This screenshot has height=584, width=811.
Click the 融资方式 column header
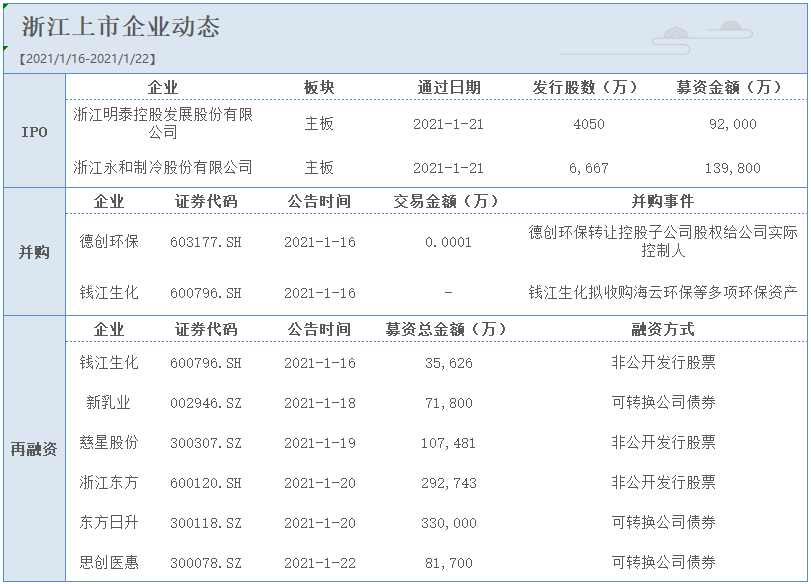[663, 329]
